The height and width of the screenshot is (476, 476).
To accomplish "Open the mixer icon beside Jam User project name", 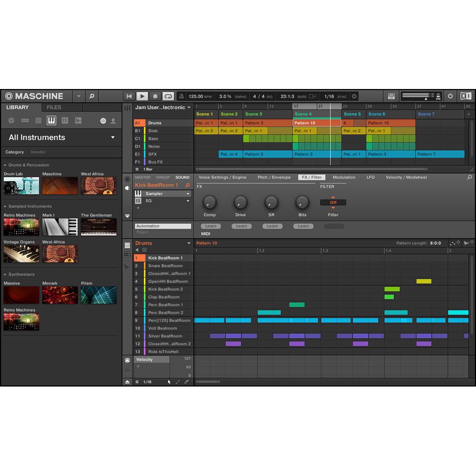I will 127,108.
